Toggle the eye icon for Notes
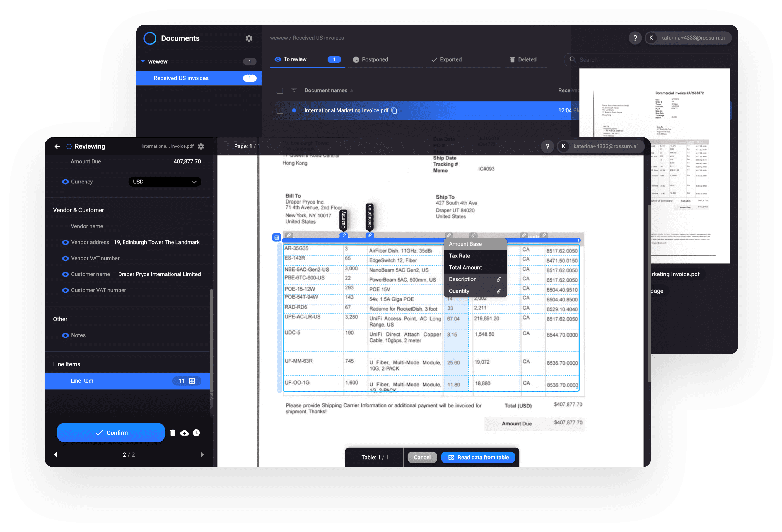This screenshot has width=782, height=532. coord(65,335)
